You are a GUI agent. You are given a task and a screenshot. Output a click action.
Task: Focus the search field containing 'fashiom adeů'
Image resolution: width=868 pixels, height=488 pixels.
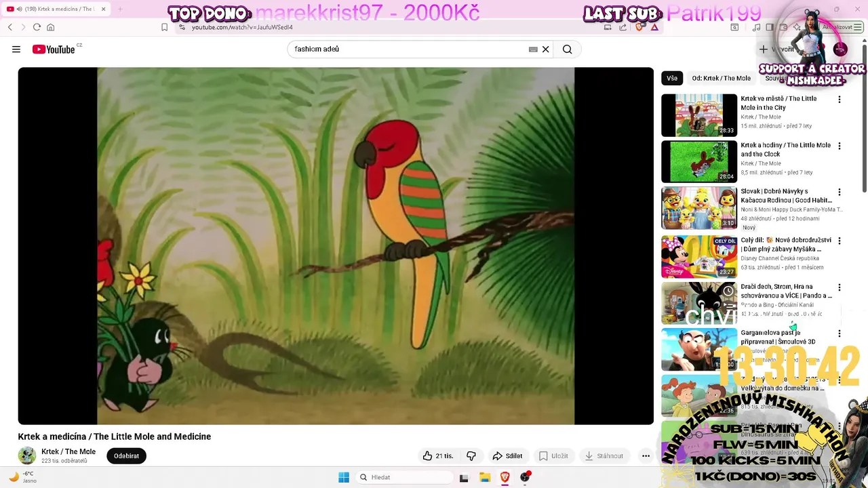(x=407, y=49)
